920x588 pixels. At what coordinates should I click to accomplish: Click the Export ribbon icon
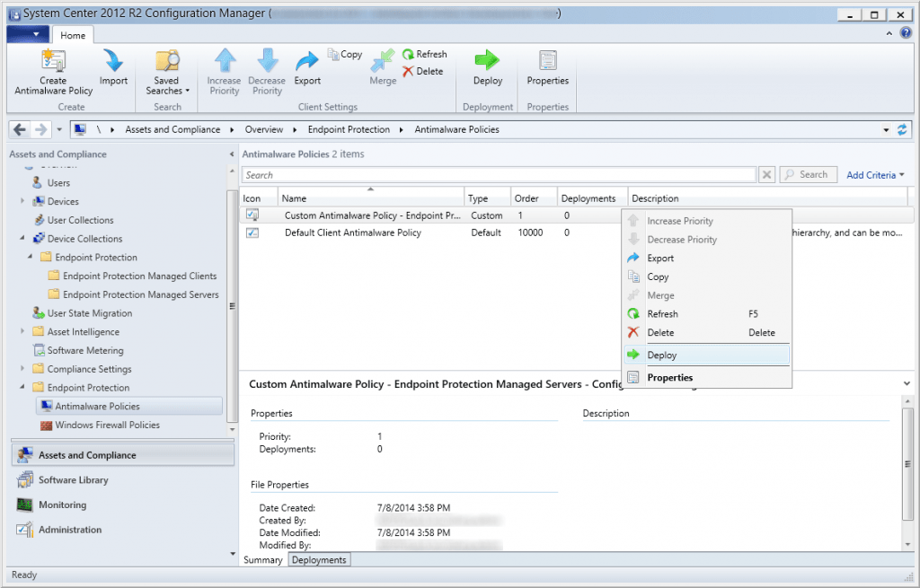(307, 61)
